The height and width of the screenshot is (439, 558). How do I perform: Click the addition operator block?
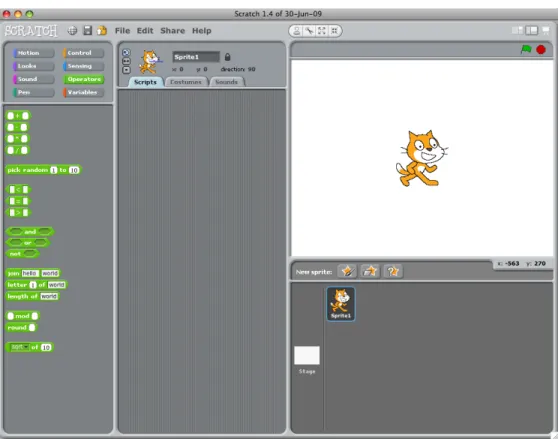point(18,116)
